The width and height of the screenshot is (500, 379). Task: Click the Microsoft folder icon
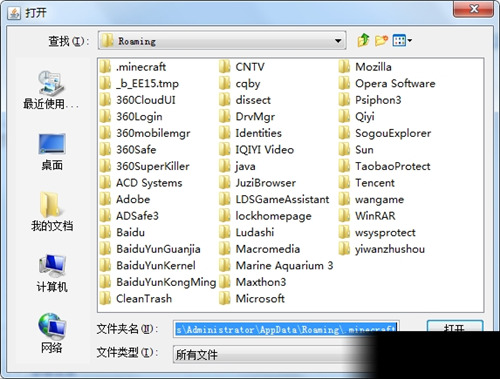coord(225,299)
